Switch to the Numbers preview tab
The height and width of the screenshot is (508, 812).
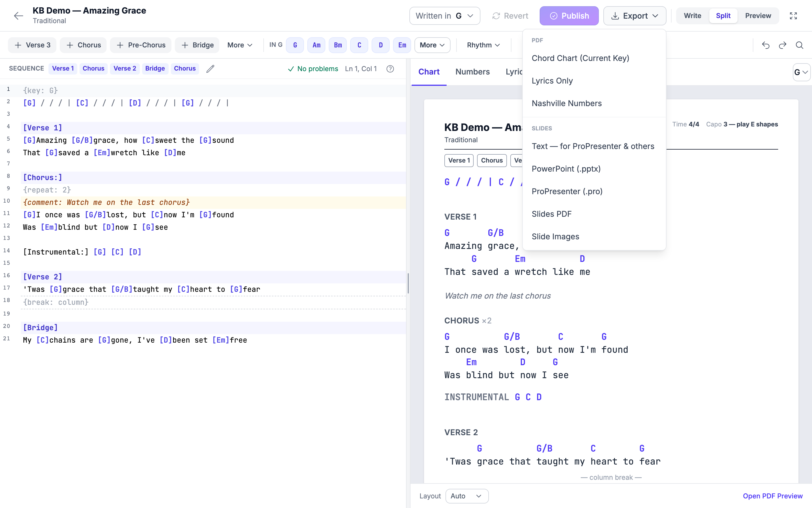[x=473, y=72]
